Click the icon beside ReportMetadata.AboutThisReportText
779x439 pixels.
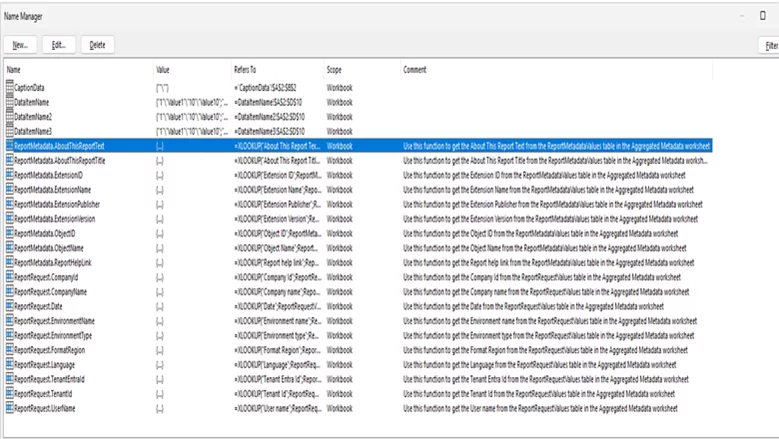tap(9, 146)
